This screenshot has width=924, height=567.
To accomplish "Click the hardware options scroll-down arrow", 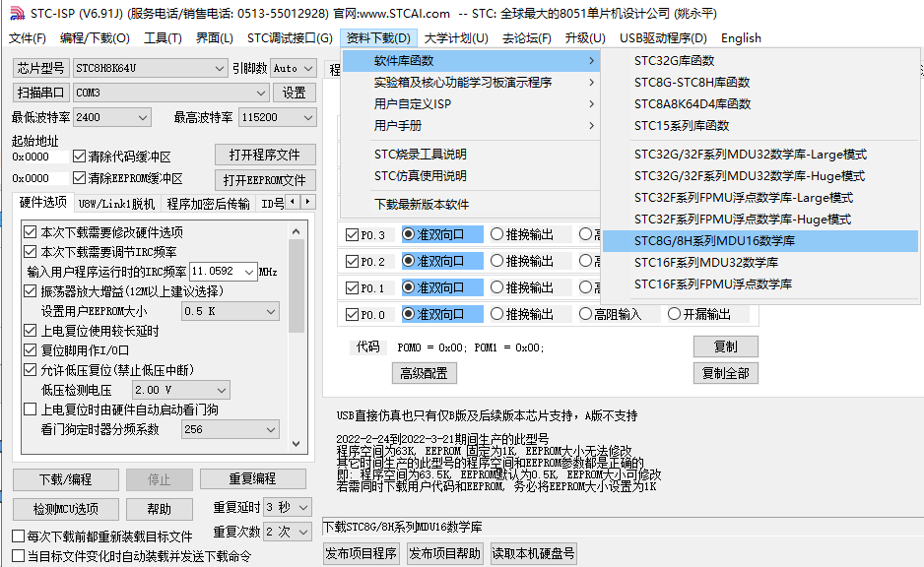I will [296, 443].
